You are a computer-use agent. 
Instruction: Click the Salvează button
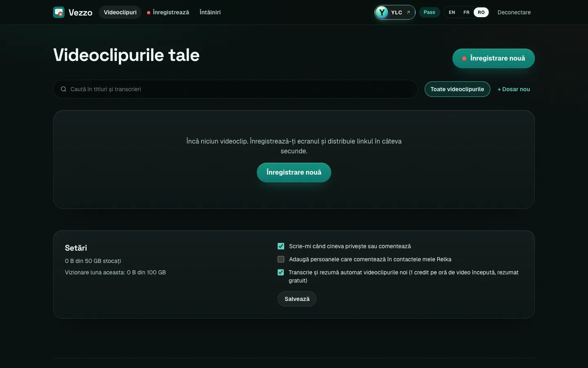pos(297,299)
